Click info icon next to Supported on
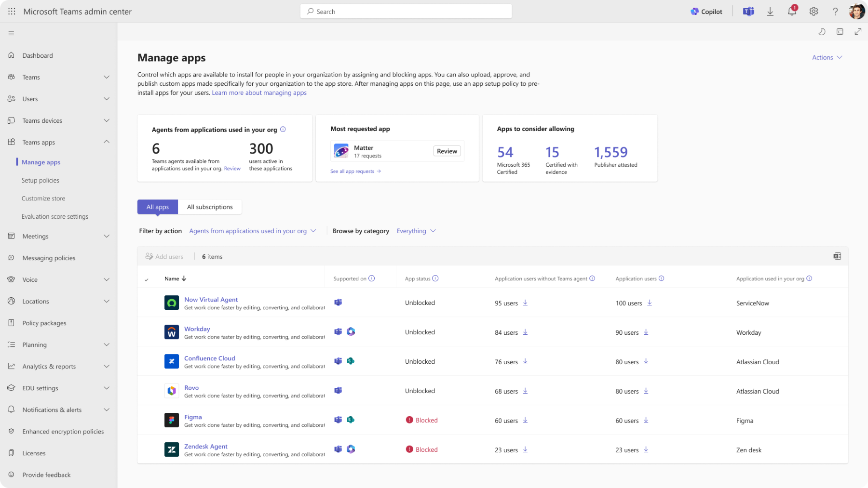Viewport: 868px width, 488px height. coord(371,278)
